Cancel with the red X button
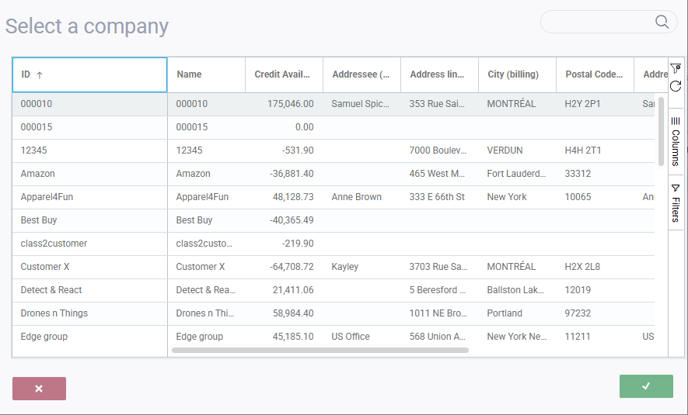The image size is (688, 415). tap(39, 388)
